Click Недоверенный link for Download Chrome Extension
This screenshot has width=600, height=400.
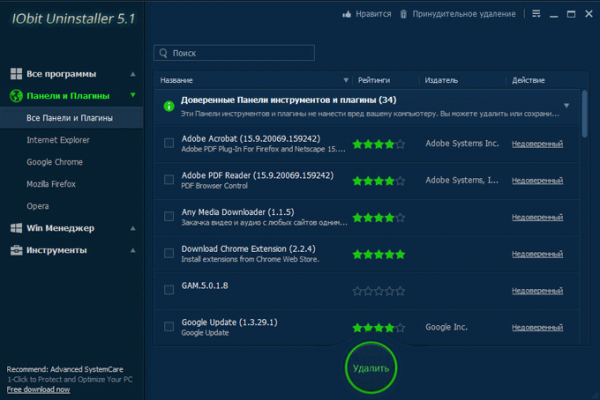pyautogui.click(x=537, y=254)
